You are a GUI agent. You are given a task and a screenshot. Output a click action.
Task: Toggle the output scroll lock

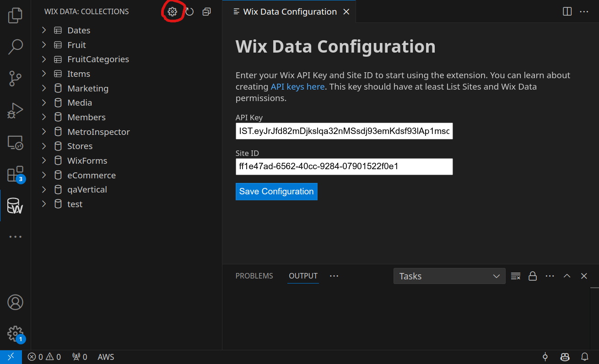coord(533,276)
